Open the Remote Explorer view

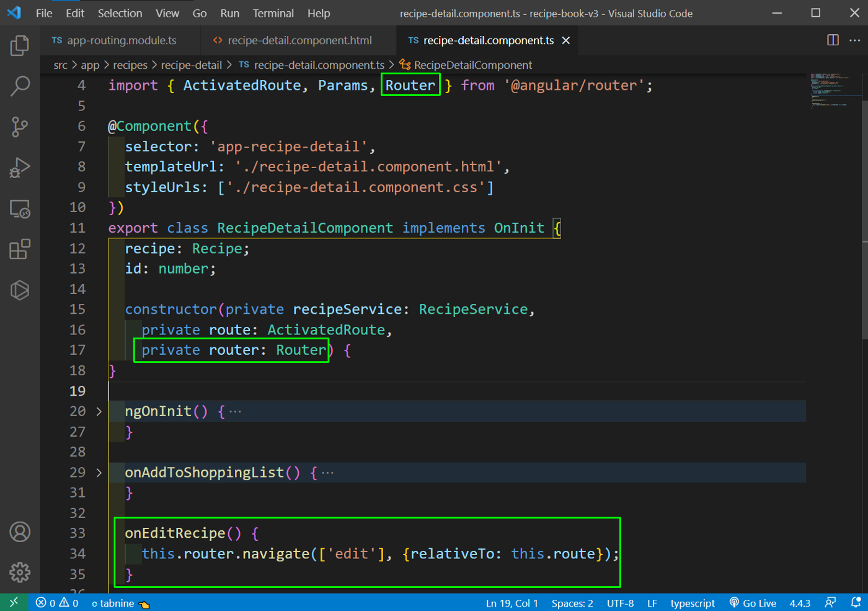(x=20, y=209)
